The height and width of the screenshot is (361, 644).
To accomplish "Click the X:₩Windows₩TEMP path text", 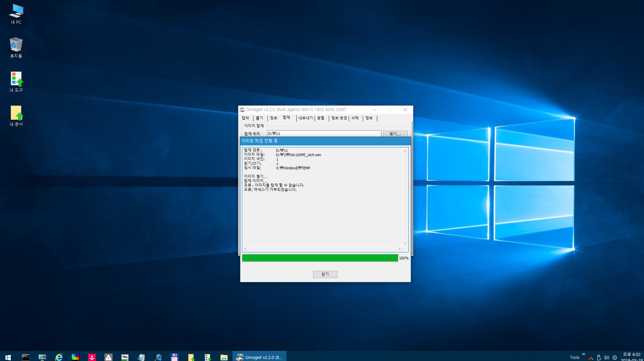I will [293, 168].
